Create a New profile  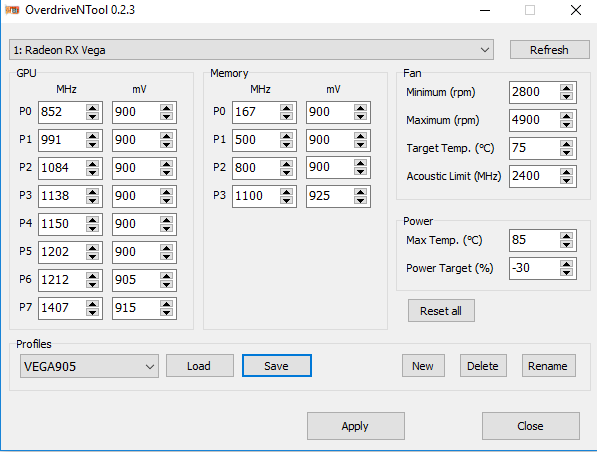click(x=423, y=366)
